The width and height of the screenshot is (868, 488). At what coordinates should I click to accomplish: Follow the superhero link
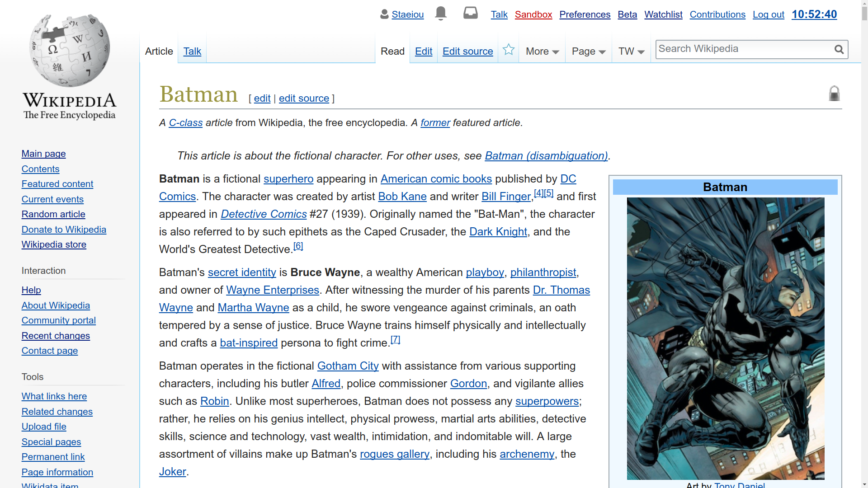pos(288,178)
